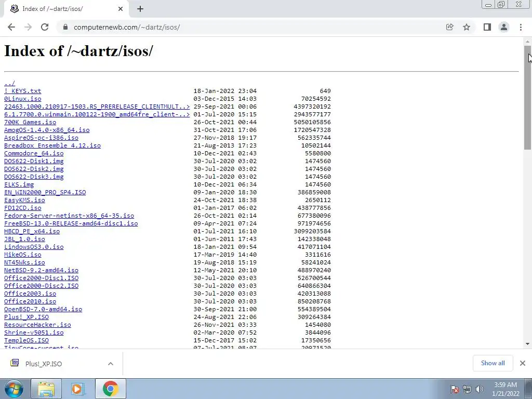Open Breadbox_Ensemble_4.12.iso link
The image size is (532, 399).
(52, 145)
